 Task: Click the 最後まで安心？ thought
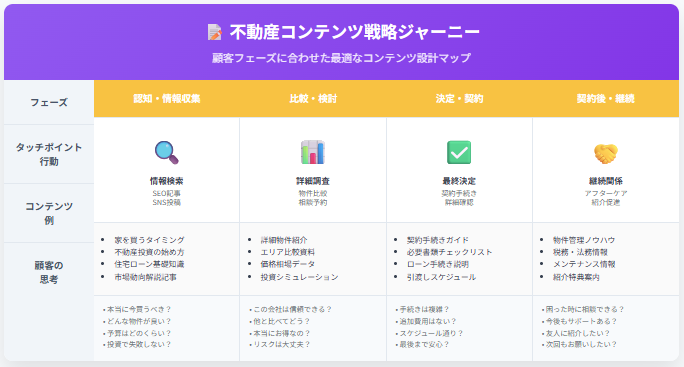pos(424,345)
